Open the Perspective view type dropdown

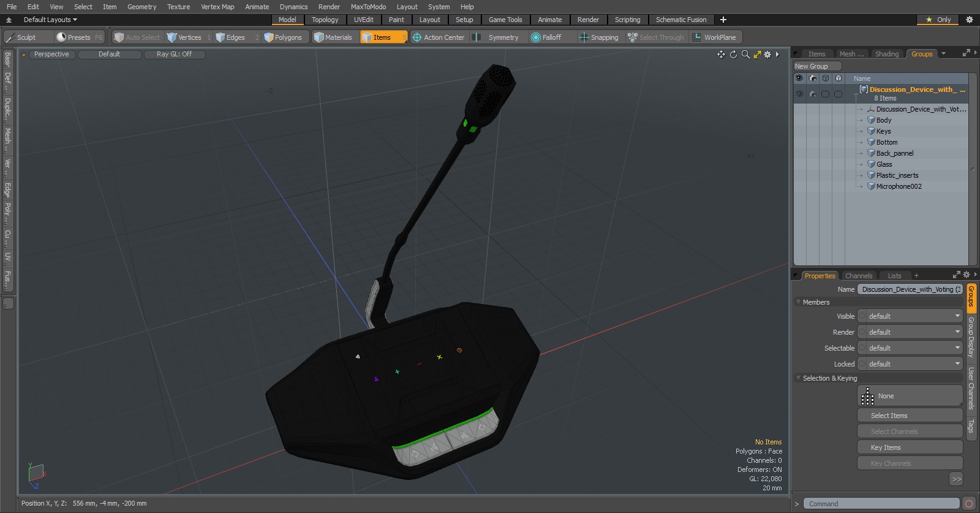coord(51,55)
